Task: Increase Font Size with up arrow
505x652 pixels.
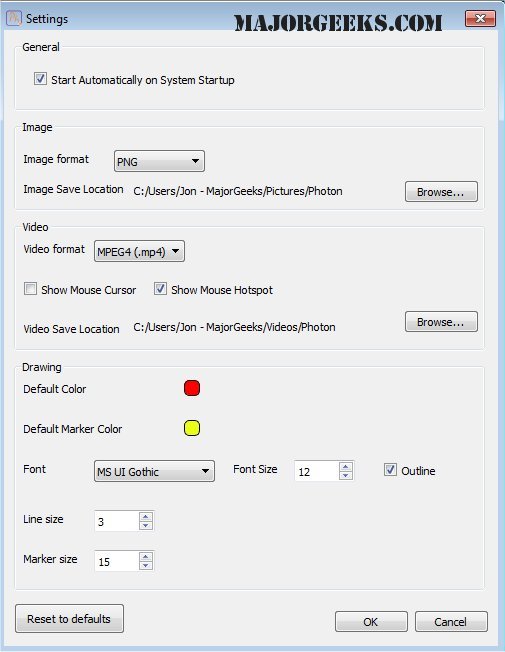Action: coord(345,467)
